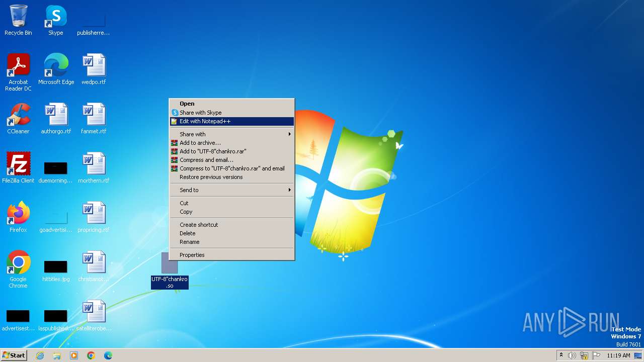Select Acrobat Reader DC shortcut

click(x=18, y=72)
